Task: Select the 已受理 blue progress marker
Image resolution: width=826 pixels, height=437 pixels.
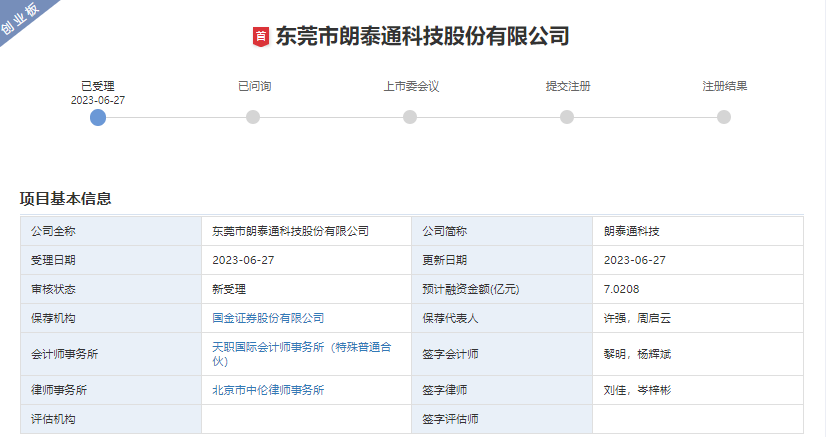Action: click(x=98, y=117)
